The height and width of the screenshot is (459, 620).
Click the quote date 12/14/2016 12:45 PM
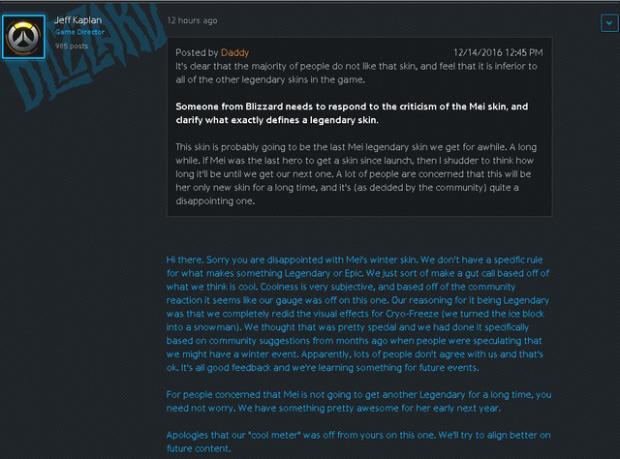[x=498, y=52]
